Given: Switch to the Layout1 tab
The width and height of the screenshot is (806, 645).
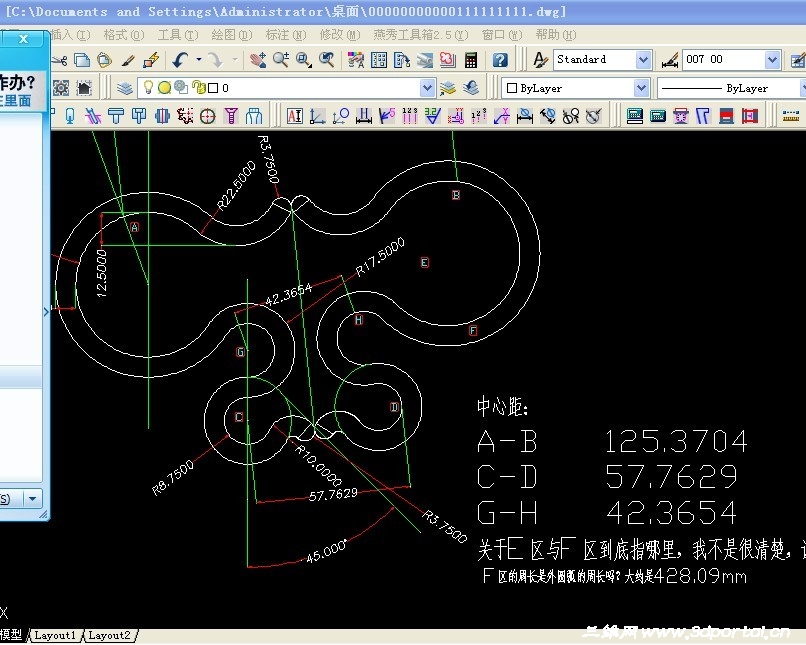Looking at the screenshot, I should (54, 635).
